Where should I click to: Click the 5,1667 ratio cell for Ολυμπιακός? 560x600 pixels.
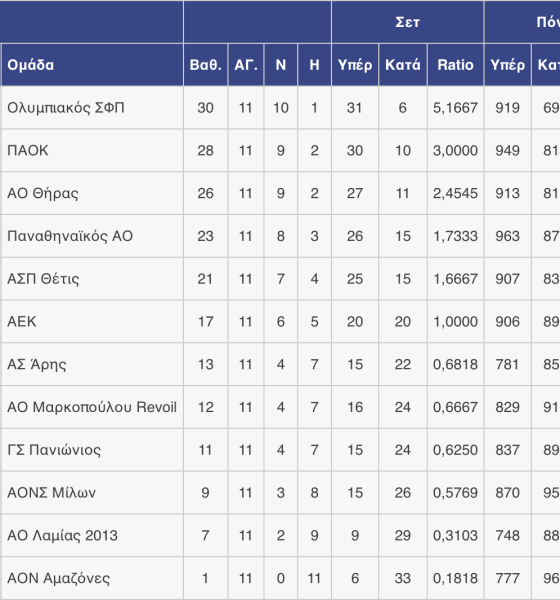coord(455,108)
